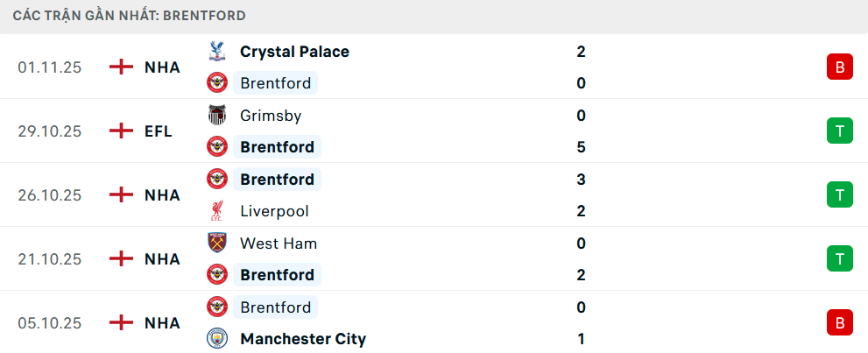Click red B badge for Manchester City match
Viewport: 868px width, 353px height.
tap(839, 322)
